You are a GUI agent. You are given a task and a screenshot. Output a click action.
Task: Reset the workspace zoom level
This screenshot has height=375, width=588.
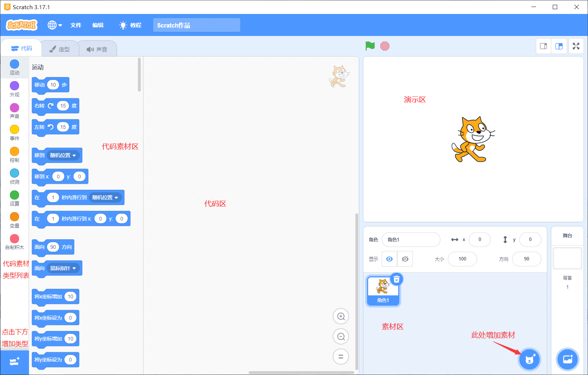click(341, 356)
